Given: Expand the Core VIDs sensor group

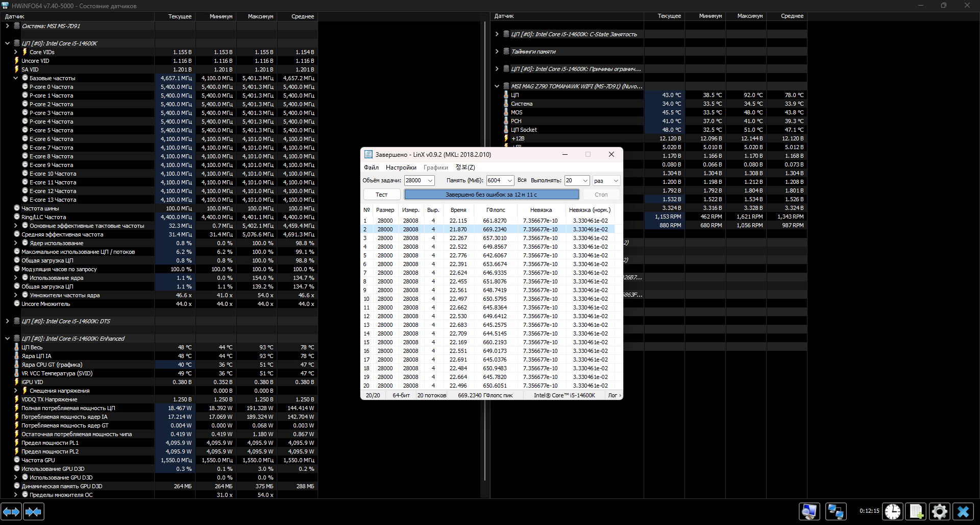Looking at the screenshot, I should pyautogui.click(x=16, y=52).
